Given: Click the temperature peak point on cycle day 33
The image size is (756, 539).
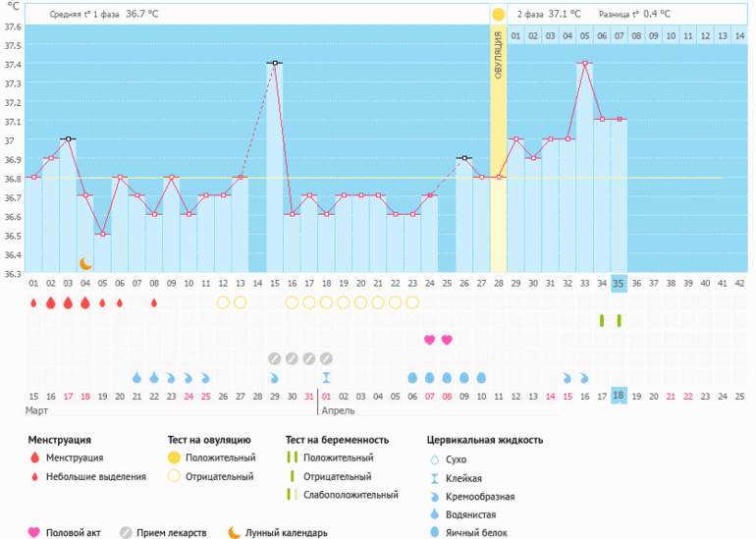Looking at the screenshot, I should tap(585, 64).
